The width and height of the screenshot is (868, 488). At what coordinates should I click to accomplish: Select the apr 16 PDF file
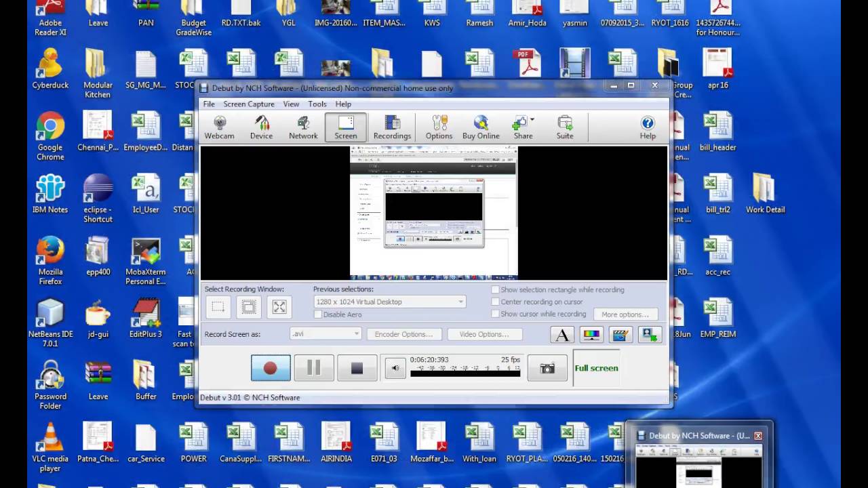pyautogui.click(x=717, y=69)
